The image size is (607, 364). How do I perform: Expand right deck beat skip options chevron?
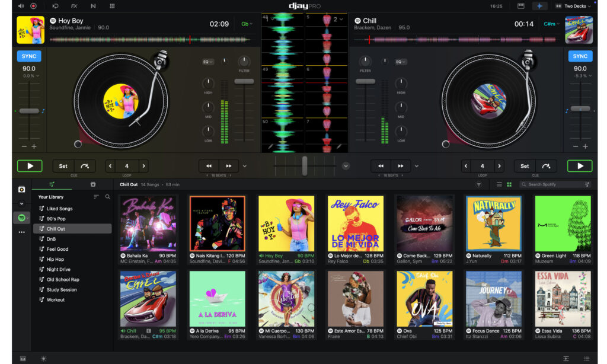coord(417,166)
